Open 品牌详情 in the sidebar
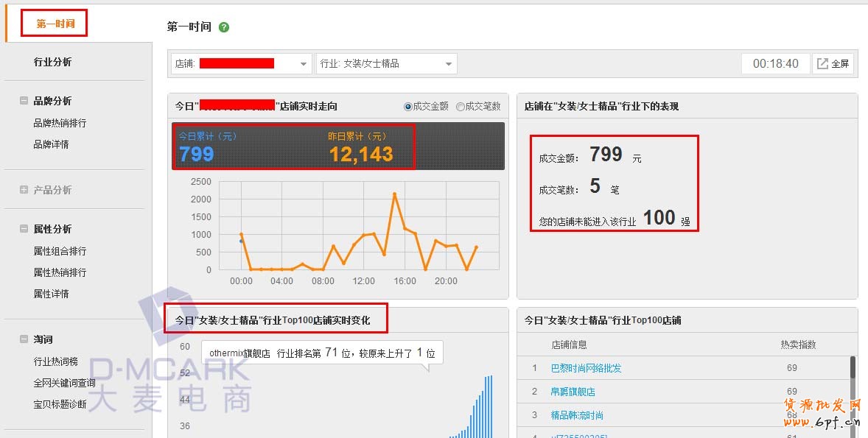The width and height of the screenshot is (868, 438). click(x=51, y=144)
